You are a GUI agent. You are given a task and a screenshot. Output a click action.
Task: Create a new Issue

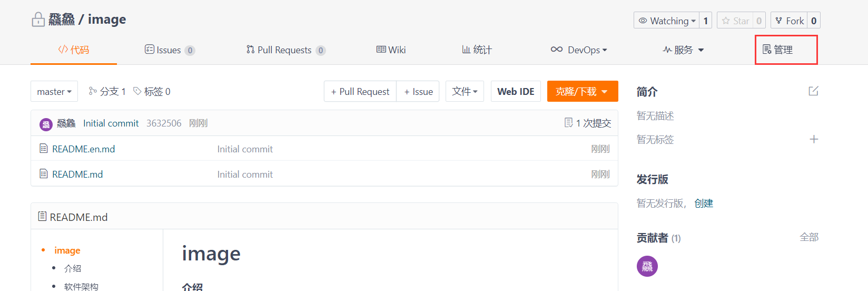coord(418,91)
